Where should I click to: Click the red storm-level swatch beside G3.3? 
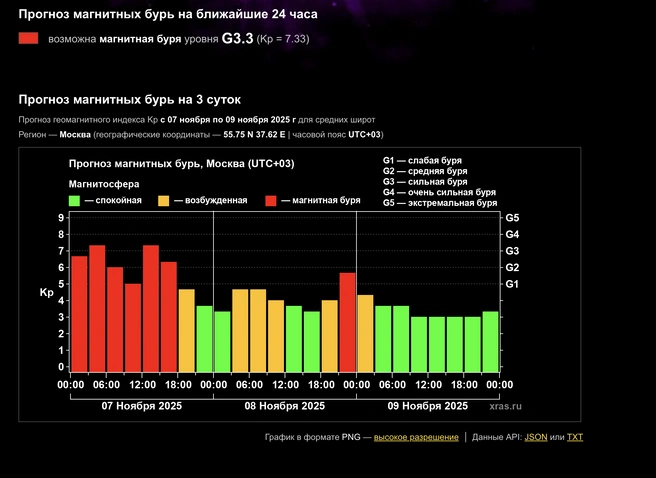click(x=28, y=38)
